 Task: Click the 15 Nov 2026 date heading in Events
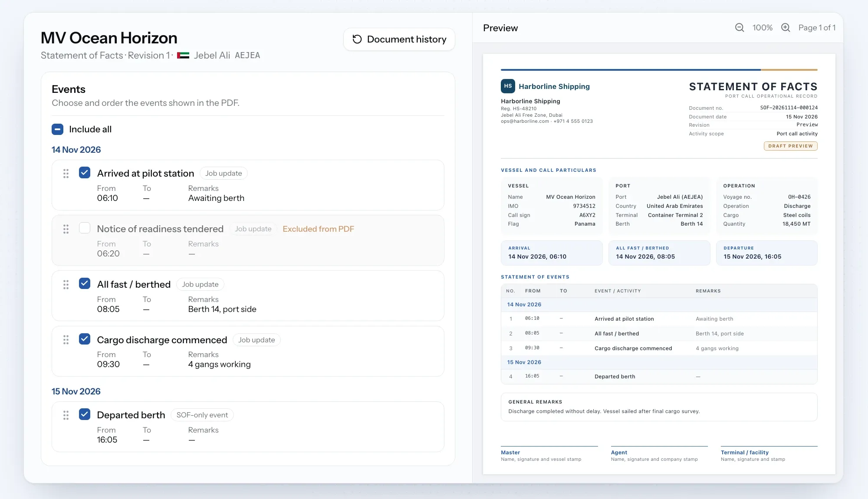pos(76,391)
